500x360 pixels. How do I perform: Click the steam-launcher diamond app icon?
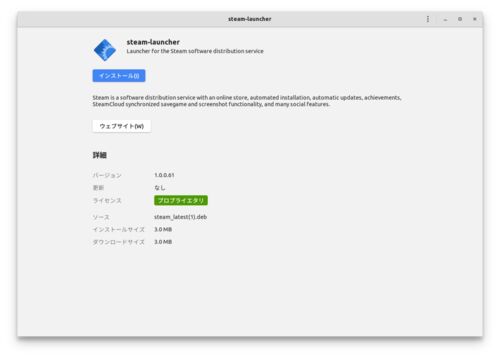[x=105, y=50]
